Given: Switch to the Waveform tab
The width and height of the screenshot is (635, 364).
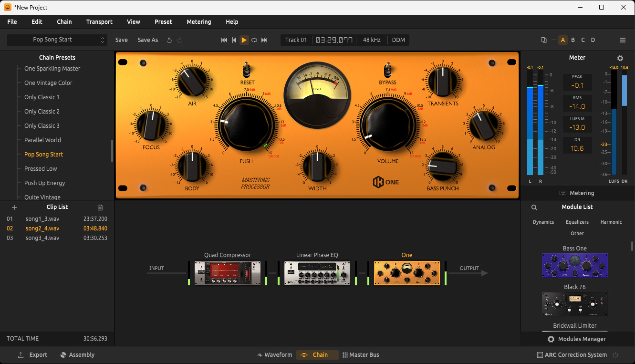Looking at the screenshot, I should coord(274,355).
